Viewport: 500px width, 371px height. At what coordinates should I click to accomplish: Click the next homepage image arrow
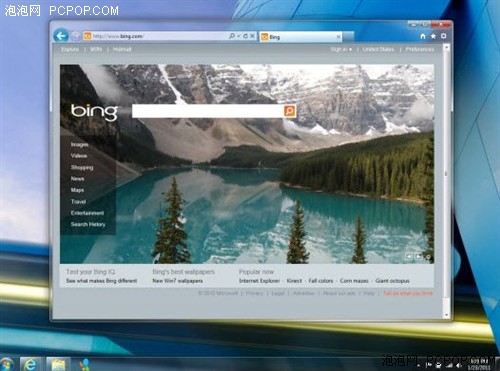418,256
